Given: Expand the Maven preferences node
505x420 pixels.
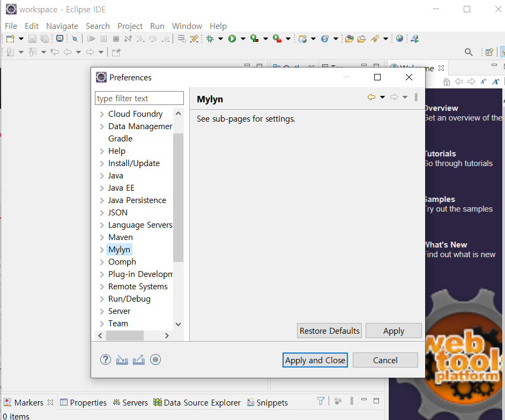Looking at the screenshot, I should [102, 237].
